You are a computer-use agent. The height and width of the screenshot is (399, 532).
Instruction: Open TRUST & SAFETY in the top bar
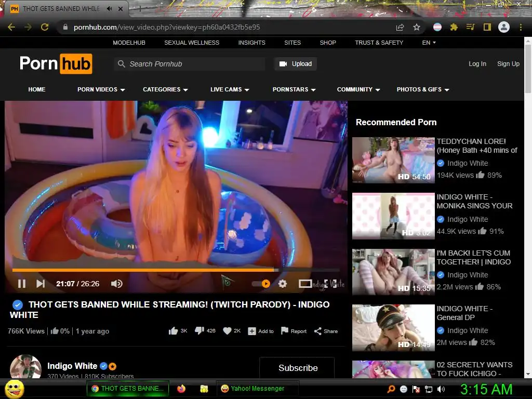[x=379, y=43]
